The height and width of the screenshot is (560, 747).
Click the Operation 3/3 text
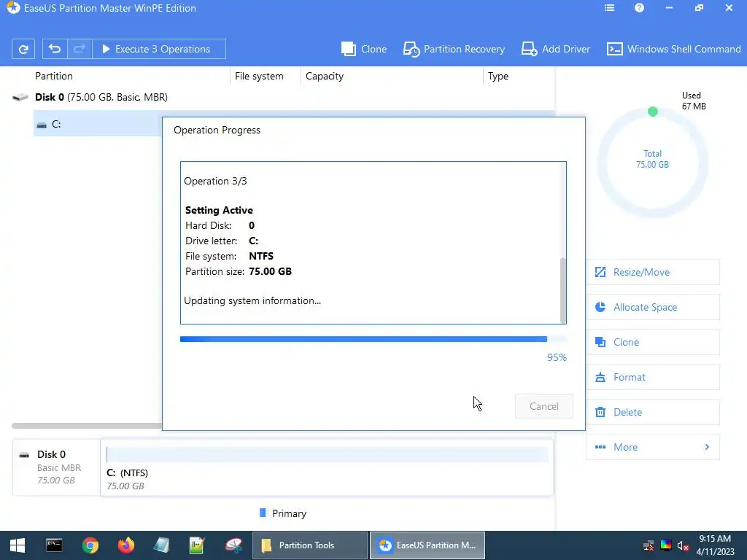[215, 181]
